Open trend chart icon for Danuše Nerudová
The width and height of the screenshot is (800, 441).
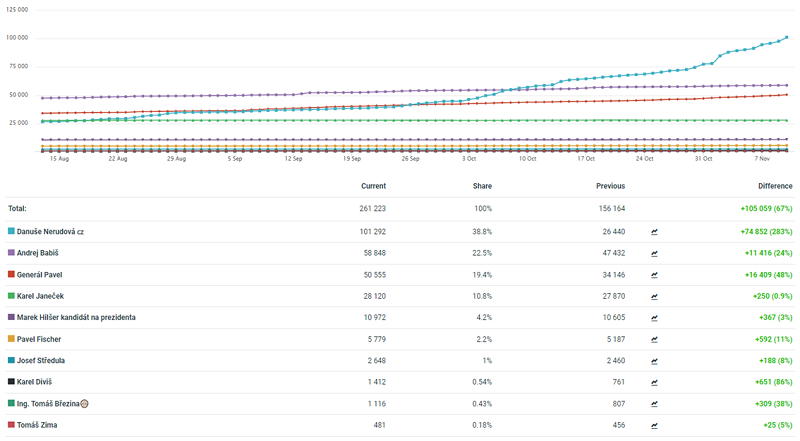coord(654,230)
